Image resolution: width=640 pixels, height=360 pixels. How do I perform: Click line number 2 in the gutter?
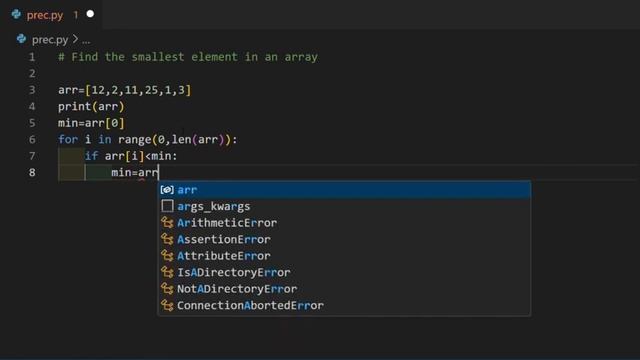pos(32,73)
